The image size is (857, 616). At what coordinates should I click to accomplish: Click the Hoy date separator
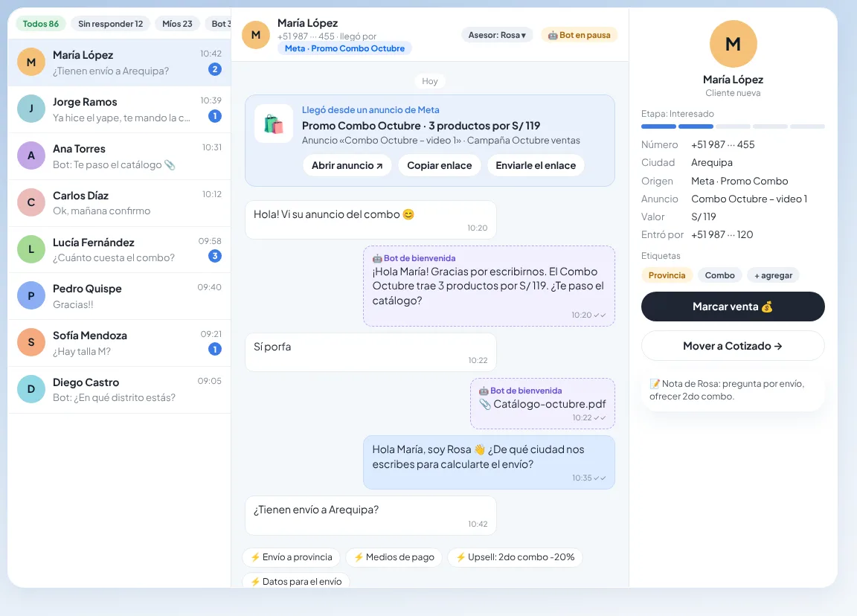pos(429,81)
